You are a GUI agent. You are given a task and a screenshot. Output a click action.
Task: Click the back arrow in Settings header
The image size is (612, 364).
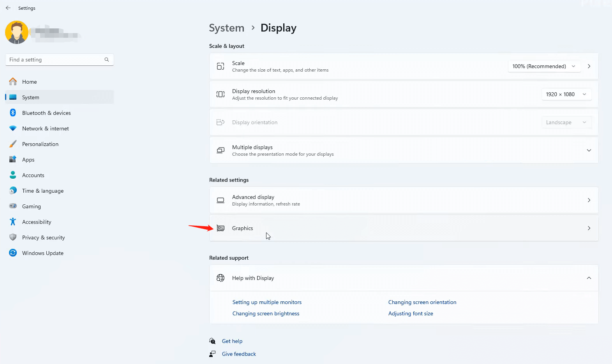tap(8, 8)
